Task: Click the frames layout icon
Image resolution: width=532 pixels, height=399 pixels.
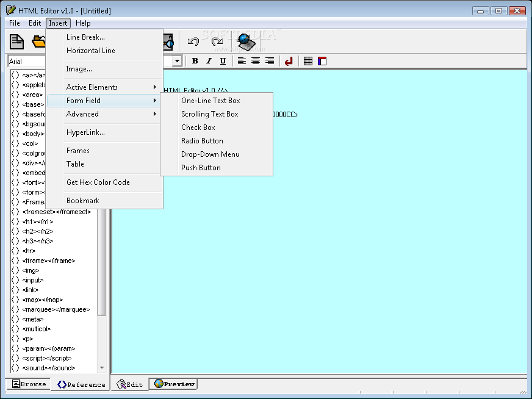Action: point(322,61)
